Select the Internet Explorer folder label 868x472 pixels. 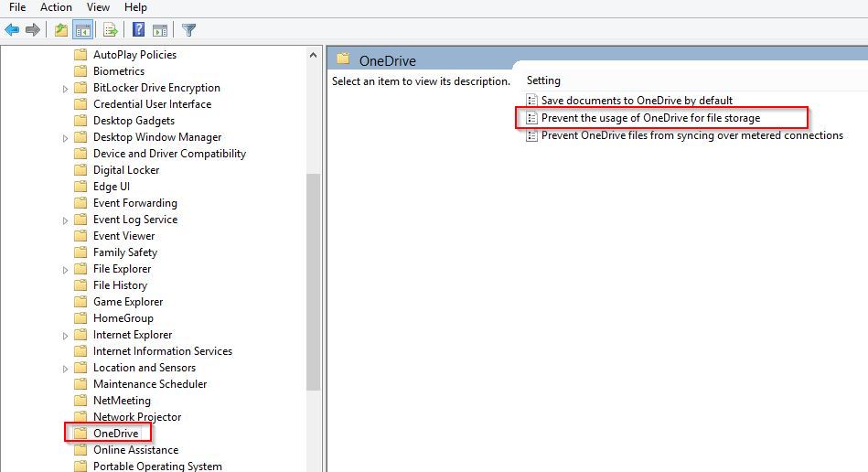point(133,335)
